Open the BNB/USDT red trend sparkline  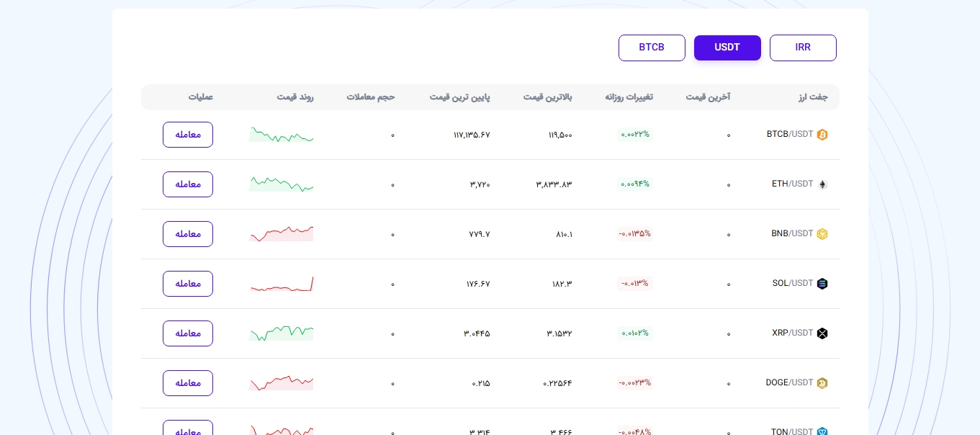[282, 234]
